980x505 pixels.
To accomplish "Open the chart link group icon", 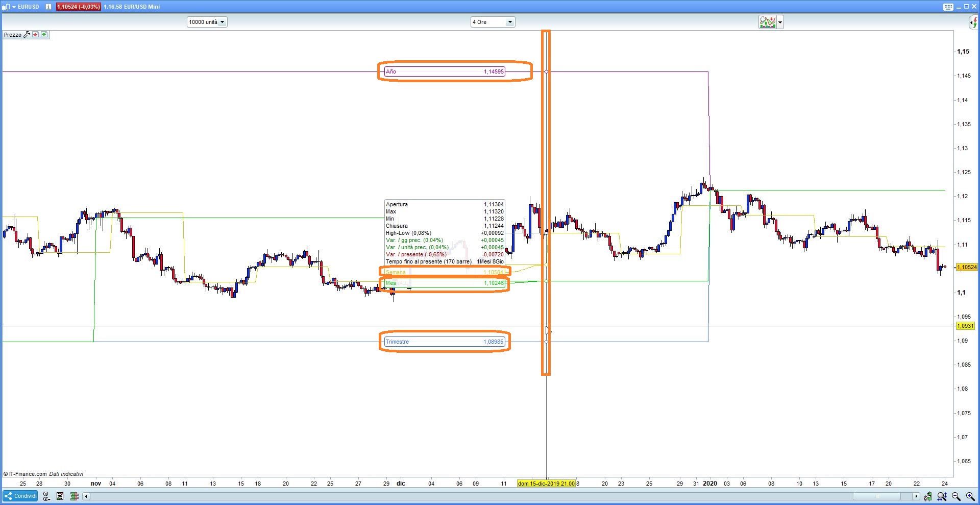I will (x=46, y=496).
